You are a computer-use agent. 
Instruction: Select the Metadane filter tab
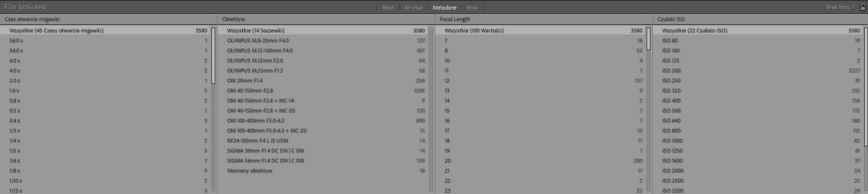point(444,8)
